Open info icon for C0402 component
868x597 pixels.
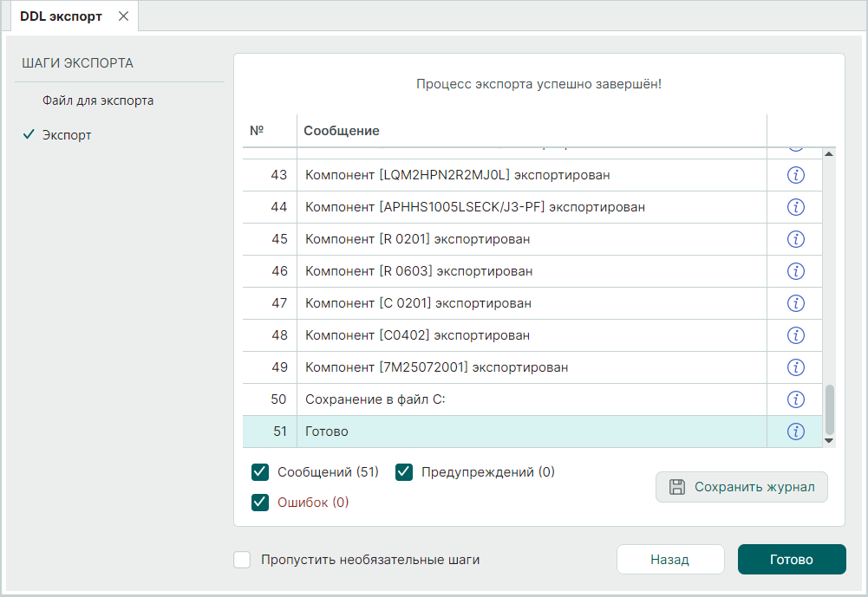[795, 335]
